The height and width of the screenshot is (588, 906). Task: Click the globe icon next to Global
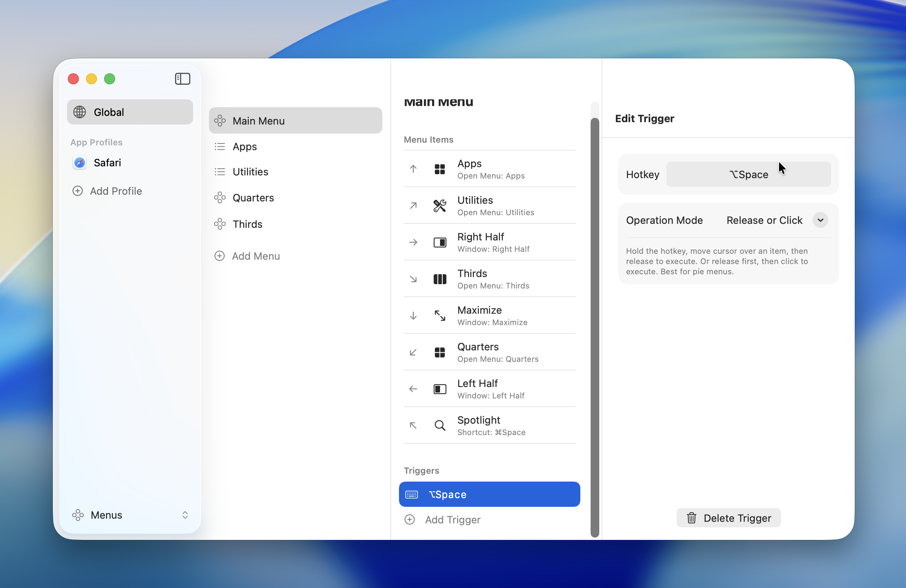(x=79, y=112)
